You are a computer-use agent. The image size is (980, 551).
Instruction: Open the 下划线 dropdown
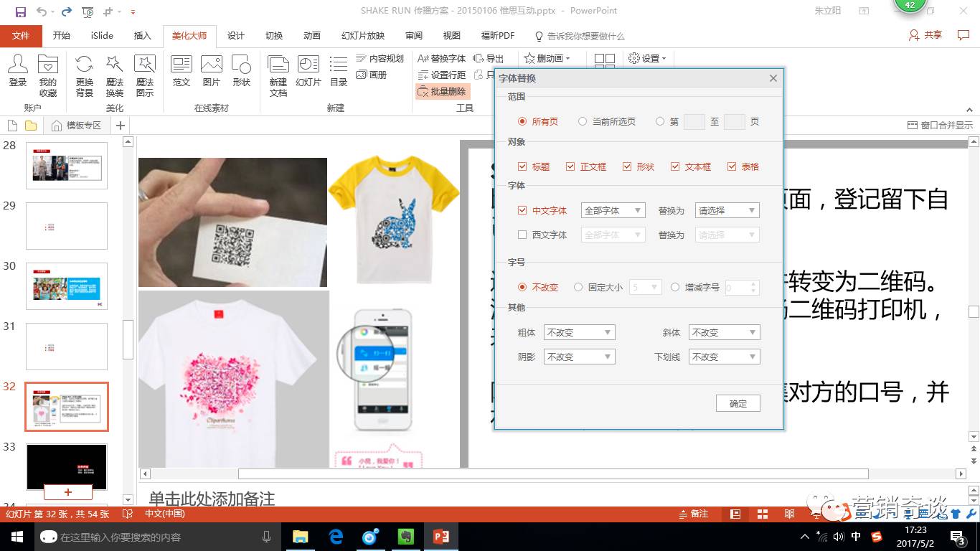pos(725,357)
